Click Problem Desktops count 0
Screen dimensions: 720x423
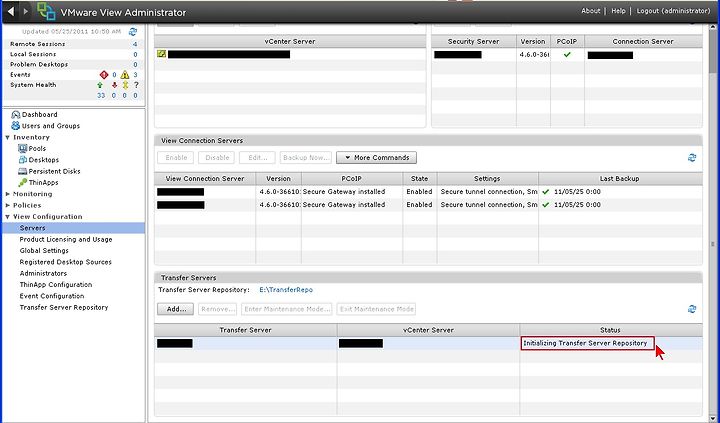tap(135, 65)
